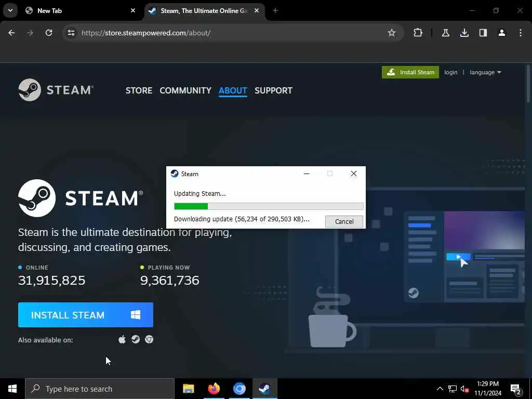Click the taskbar search box
The height and width of the screenshot is (399, 532).
click(x=100, y=389)
